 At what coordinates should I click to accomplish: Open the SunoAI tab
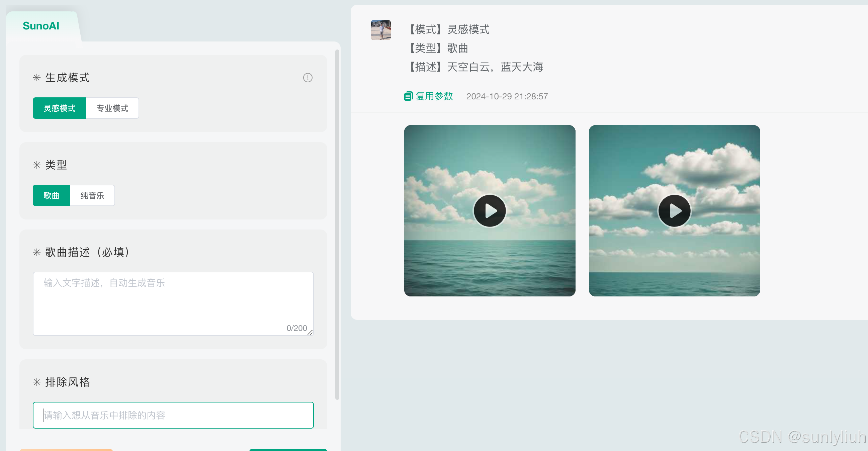[x=41, y=26]
